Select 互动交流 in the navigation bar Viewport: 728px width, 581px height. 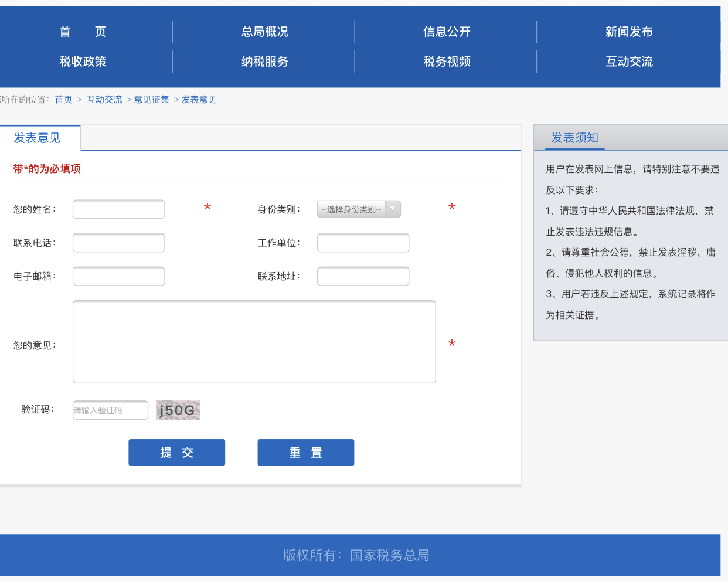(x=628, y=62)
